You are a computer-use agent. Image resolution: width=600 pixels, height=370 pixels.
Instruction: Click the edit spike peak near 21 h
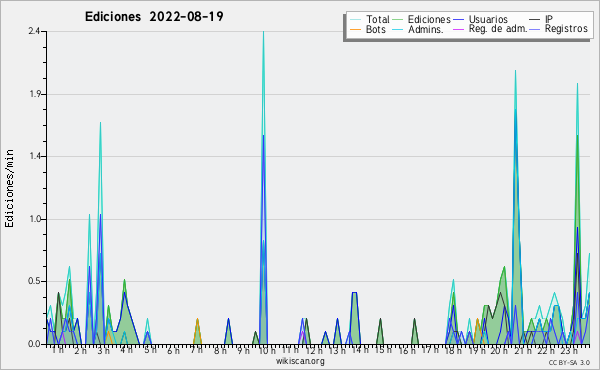pyautogui.click(x=515, y=71)
